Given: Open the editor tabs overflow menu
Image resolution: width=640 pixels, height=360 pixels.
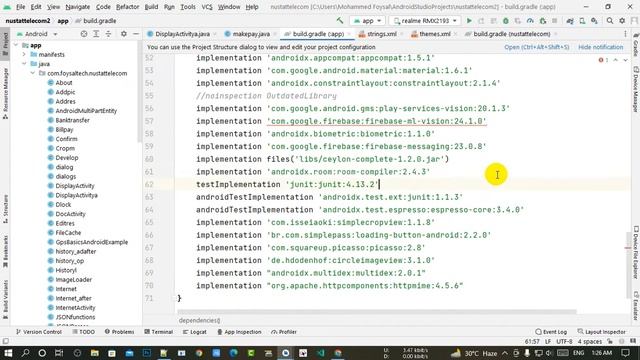Looking at the screenshot, I should [x=625, y=34].
